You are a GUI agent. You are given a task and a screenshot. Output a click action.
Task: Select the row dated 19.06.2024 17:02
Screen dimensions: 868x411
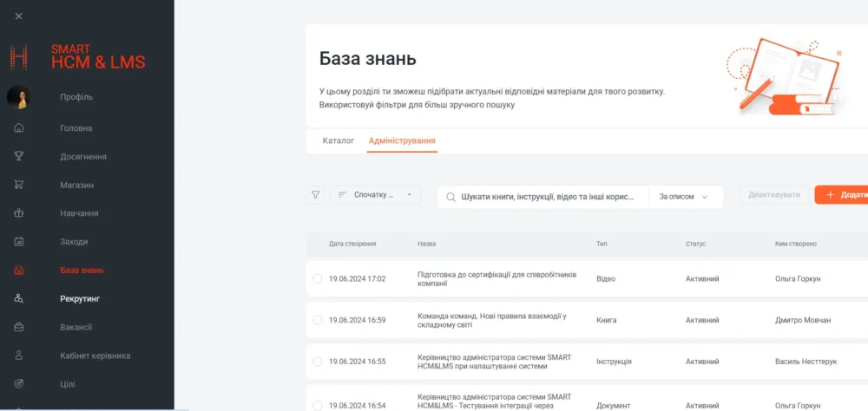click(x=318, y=279)
